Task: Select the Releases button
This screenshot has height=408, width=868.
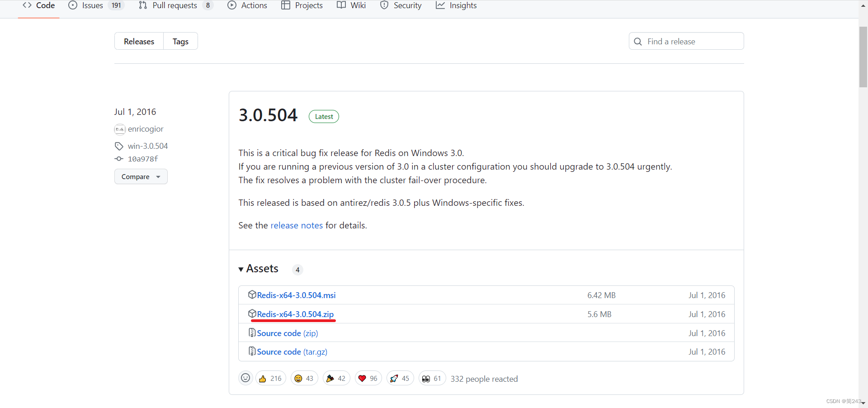Action: pos(139,41)
